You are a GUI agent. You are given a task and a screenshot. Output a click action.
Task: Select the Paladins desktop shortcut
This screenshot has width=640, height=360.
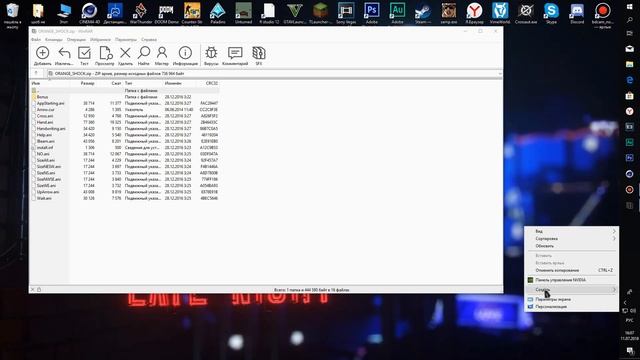pos(218,13)
